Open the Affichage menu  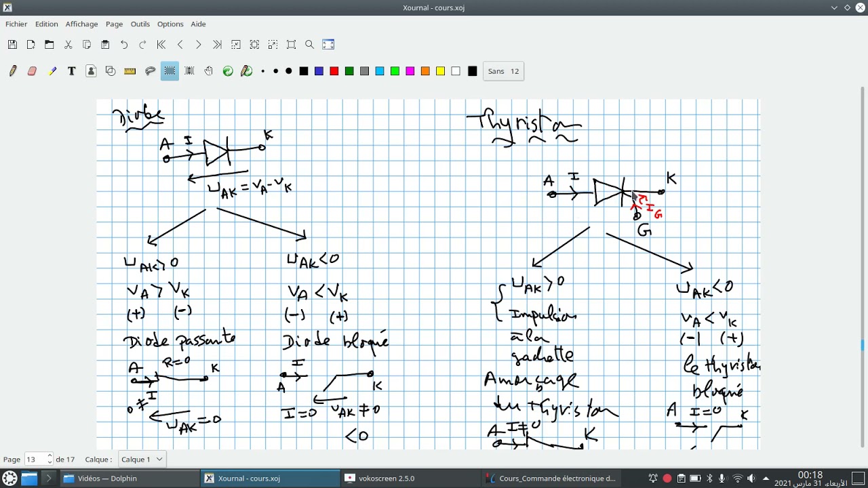(81, 24)
